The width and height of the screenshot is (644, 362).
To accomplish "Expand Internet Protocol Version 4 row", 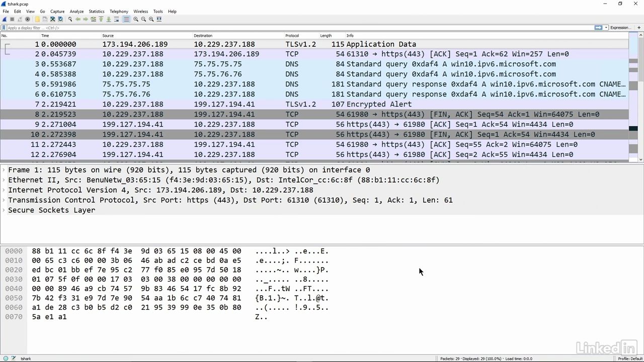I will [4, 190].
